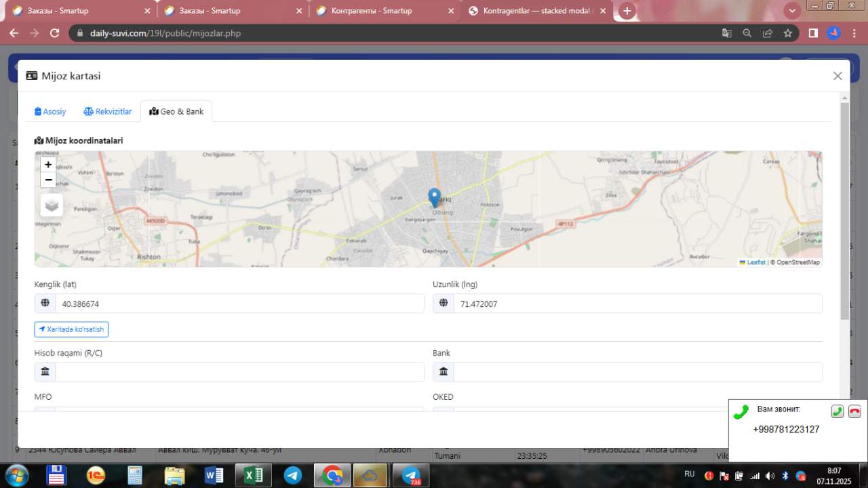Screen dimensions: 868x488
Task: Open Telegram from the taskbar
Action: pyautogui.click(x=293, y=476)
